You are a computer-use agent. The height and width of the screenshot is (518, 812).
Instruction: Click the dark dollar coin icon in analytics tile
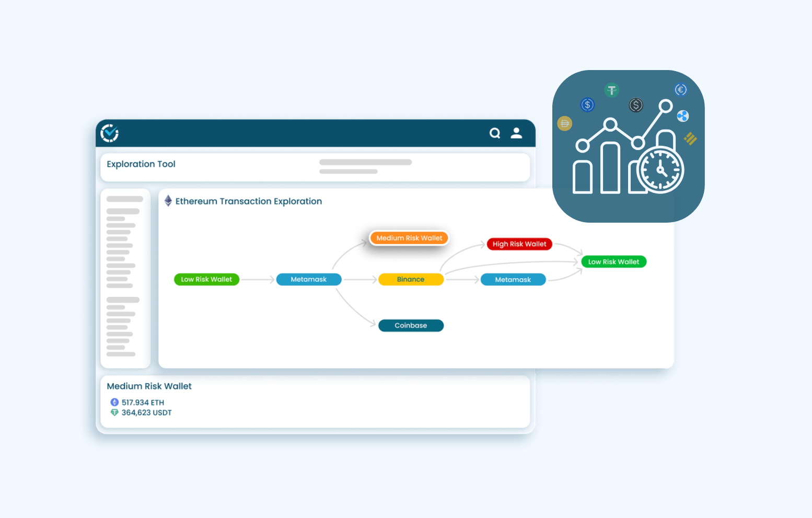[636, 105]
